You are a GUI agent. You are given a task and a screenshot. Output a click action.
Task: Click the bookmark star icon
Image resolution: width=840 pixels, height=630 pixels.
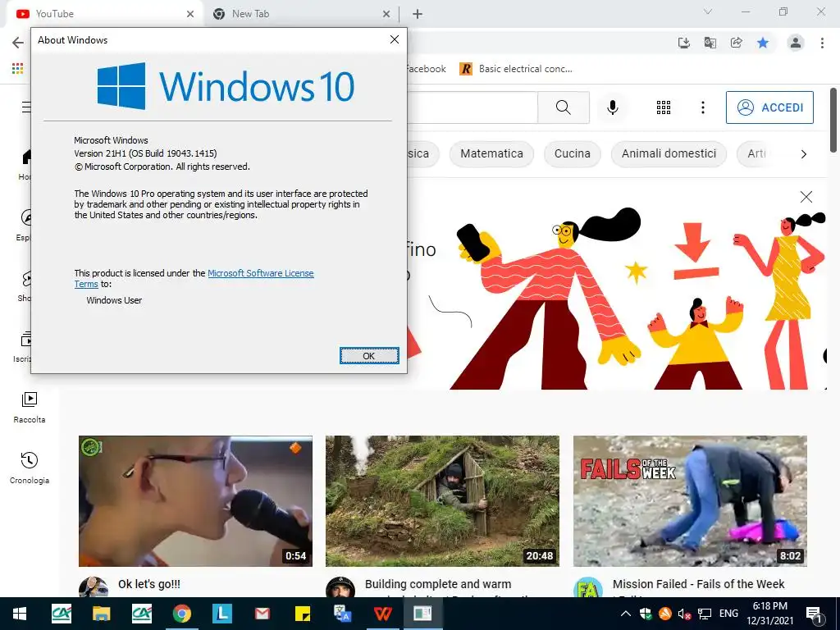tap(763, 43)
